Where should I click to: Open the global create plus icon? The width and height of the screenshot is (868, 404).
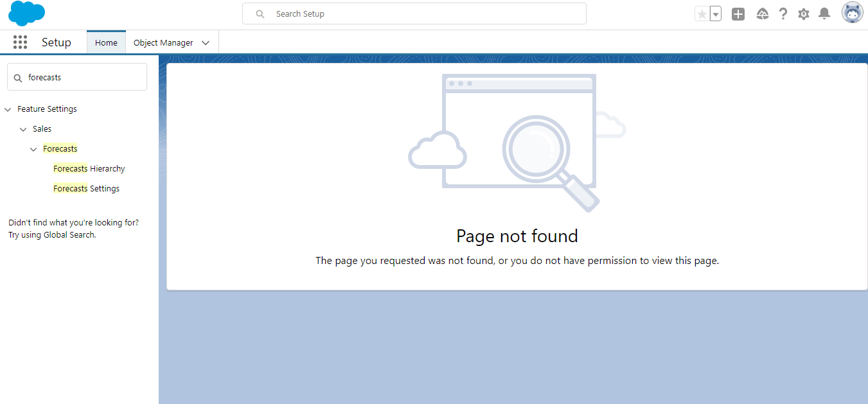click(738, 13)
